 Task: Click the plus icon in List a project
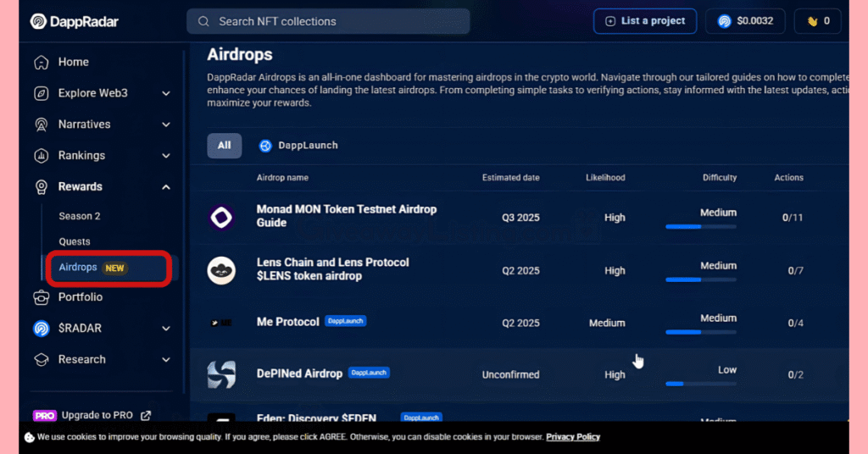pos(610,21)
